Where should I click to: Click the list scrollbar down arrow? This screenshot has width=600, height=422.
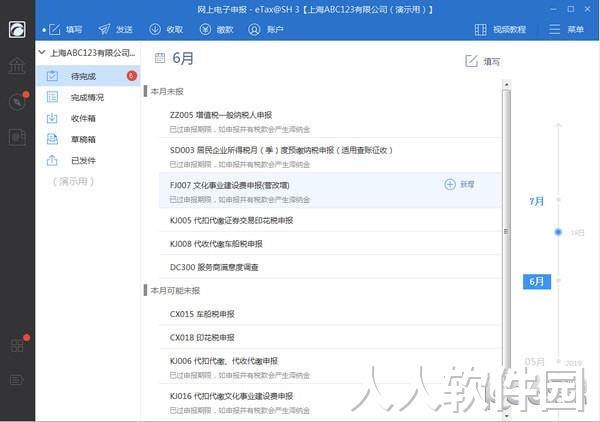pos(507,416)
